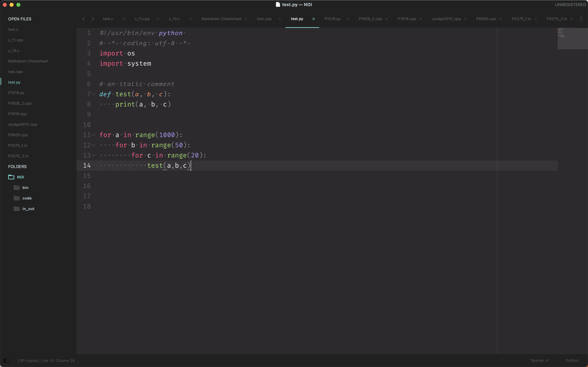
Task: Open the tab overflow menu (three dots)
Action: point(581,19)
